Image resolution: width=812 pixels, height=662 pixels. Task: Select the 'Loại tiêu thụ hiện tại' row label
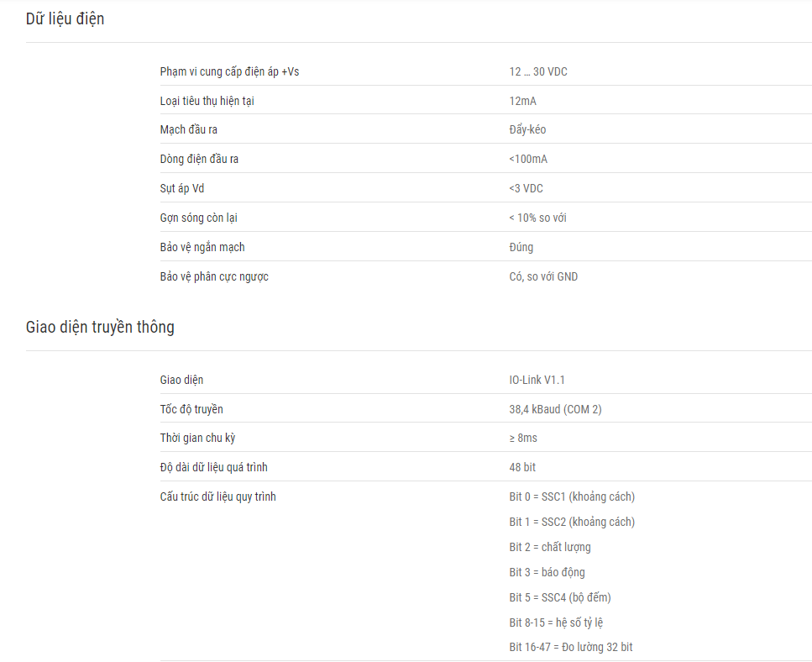tap(207, 101)
